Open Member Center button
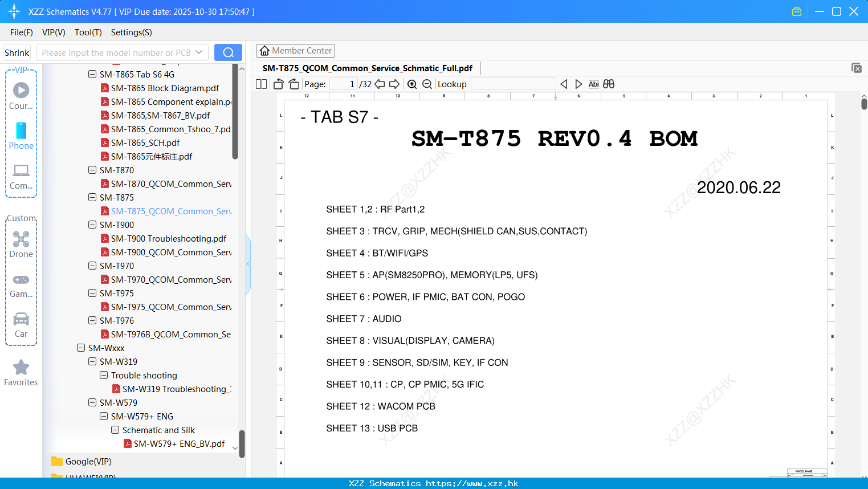The height and width of the screenshot is (489, 868). click(295, 51)
